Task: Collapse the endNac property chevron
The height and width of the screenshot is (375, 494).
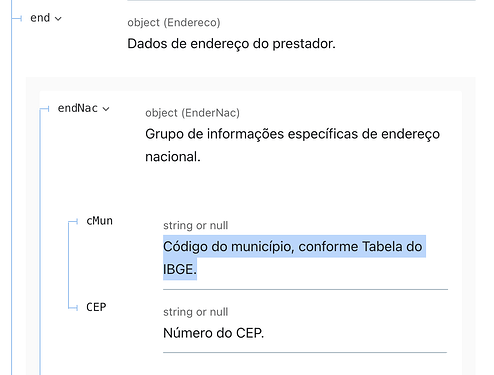Action: 106,109
